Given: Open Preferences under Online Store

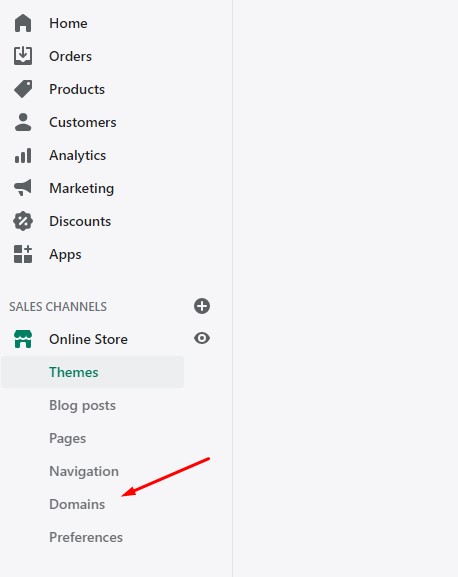Looking at the screenshot, I should 86,537.
